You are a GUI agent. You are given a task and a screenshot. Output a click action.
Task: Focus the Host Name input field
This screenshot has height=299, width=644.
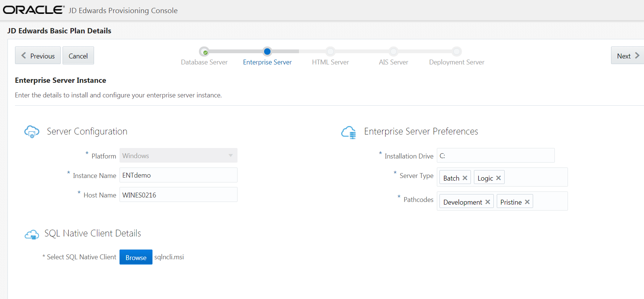[178, 194]
